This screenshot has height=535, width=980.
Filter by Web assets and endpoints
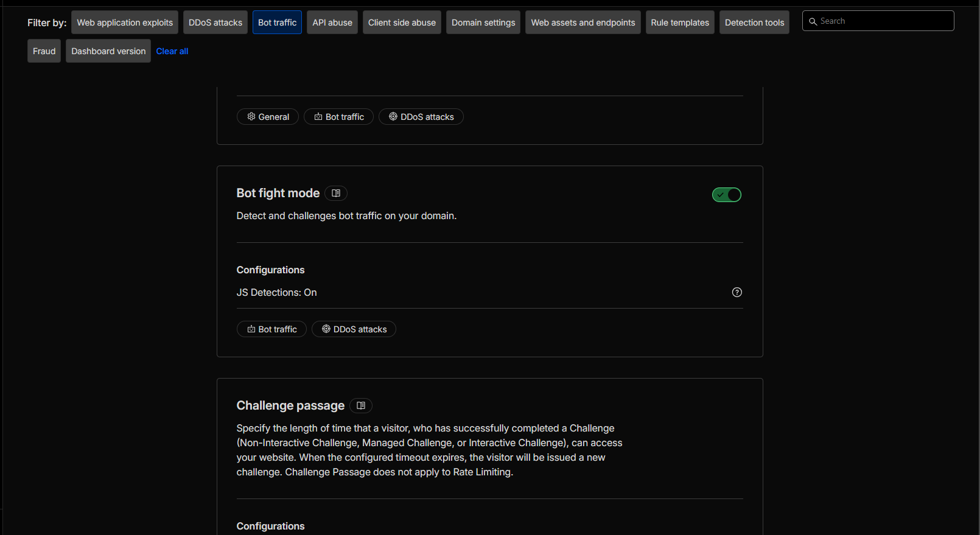click(583, 23)
